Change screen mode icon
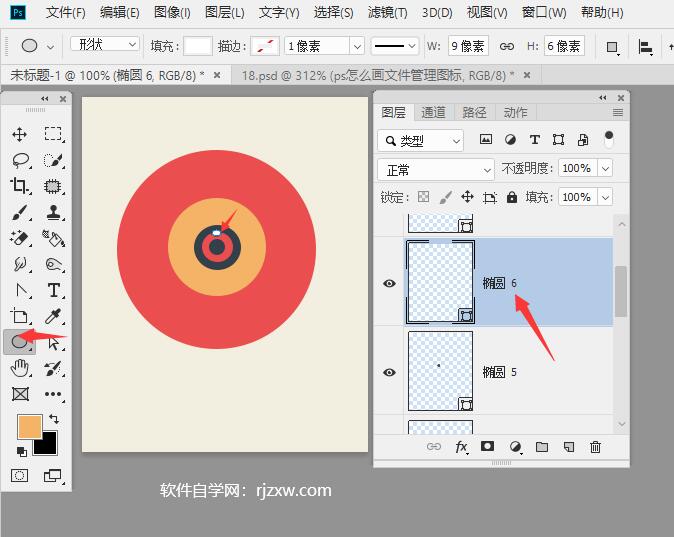The width and height of the screenshot is (674, 537). pyautogui.click(x=52, y=476)
